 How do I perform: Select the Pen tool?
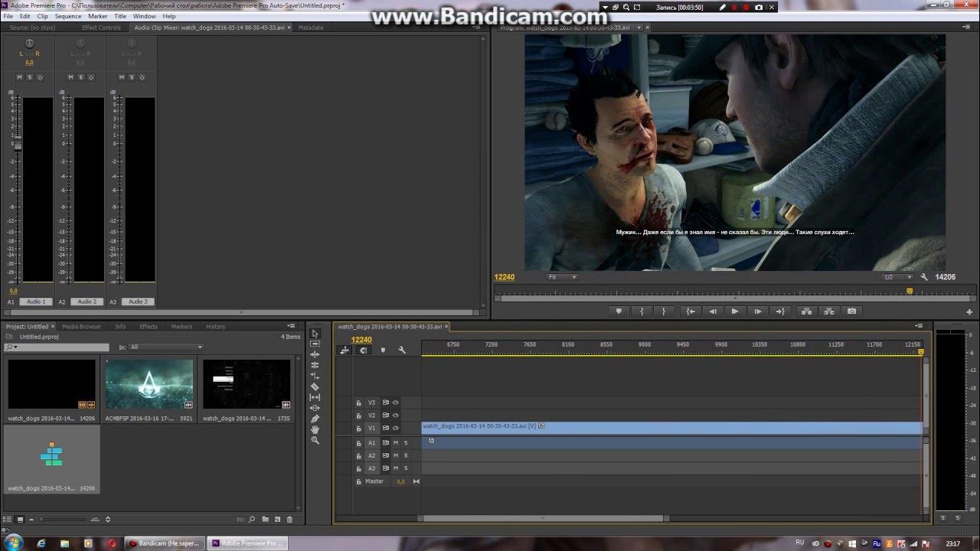coord(315,419)
